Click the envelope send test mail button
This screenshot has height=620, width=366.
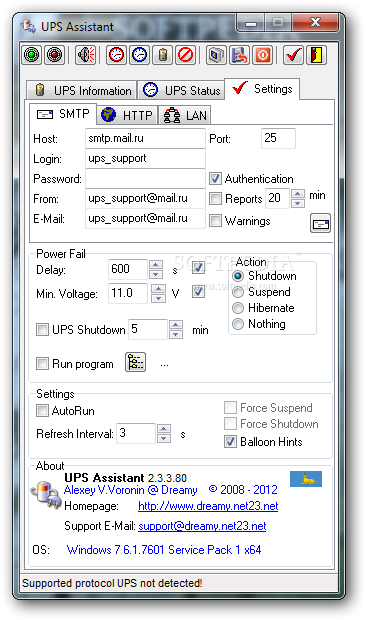320,224
